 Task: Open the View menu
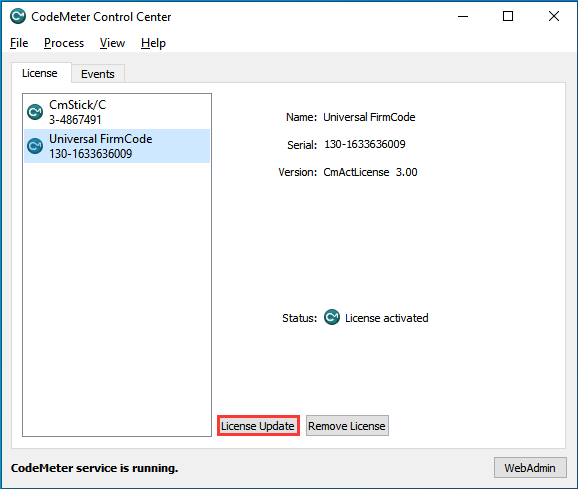point(112,43)
